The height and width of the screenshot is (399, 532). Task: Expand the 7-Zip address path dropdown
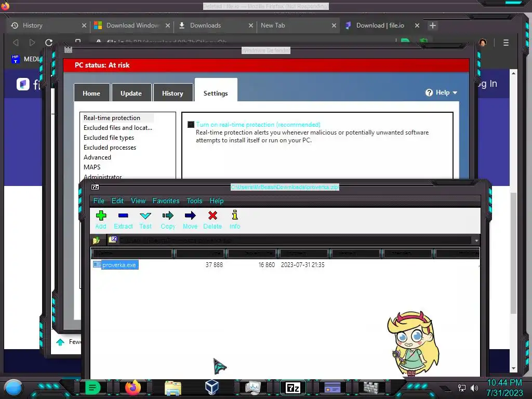pos(476,241)
